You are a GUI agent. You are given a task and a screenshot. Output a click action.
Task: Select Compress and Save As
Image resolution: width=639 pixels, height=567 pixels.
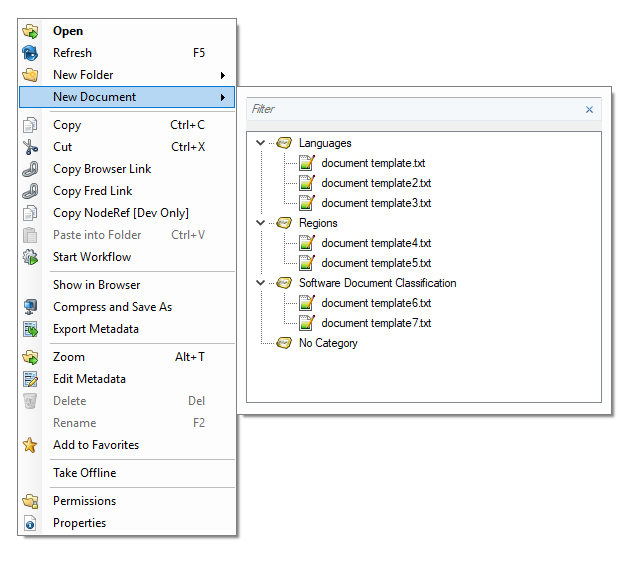coord(127,307)
